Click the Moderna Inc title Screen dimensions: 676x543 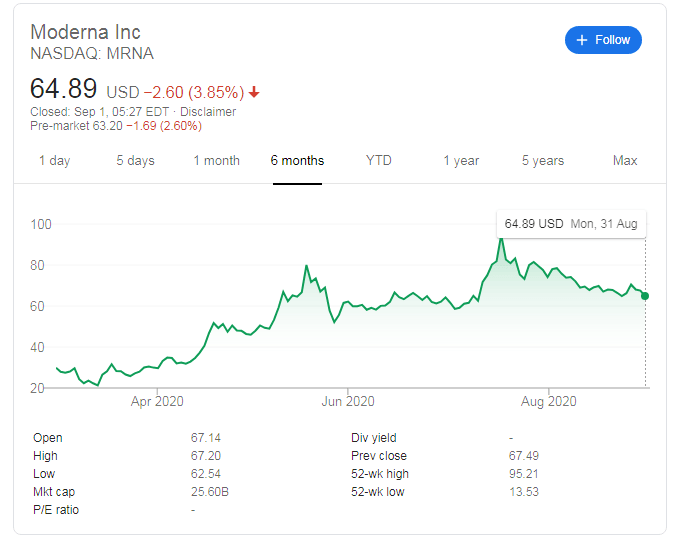point(85,31)
